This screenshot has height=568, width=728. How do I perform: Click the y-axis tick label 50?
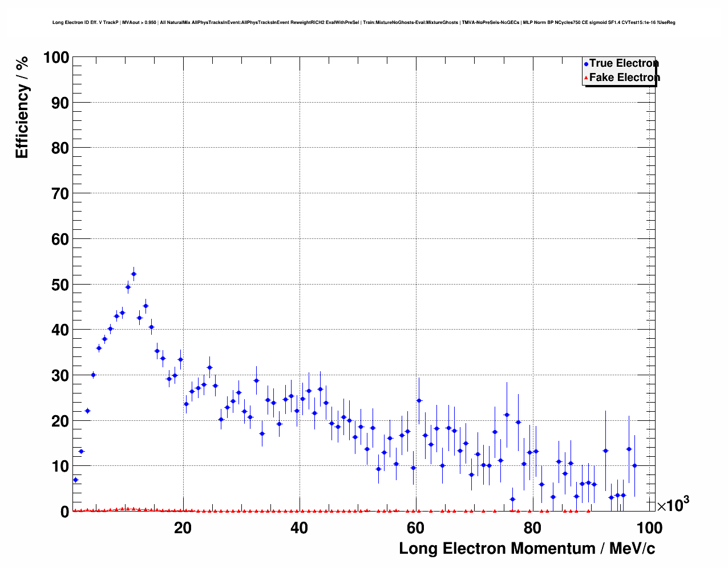tap(60, 285)
